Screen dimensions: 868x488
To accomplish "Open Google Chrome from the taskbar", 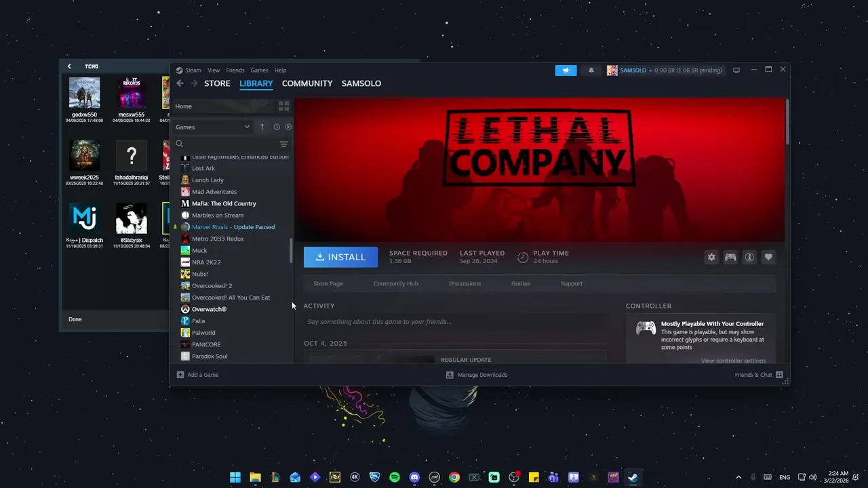I will (x=454, y=477).
